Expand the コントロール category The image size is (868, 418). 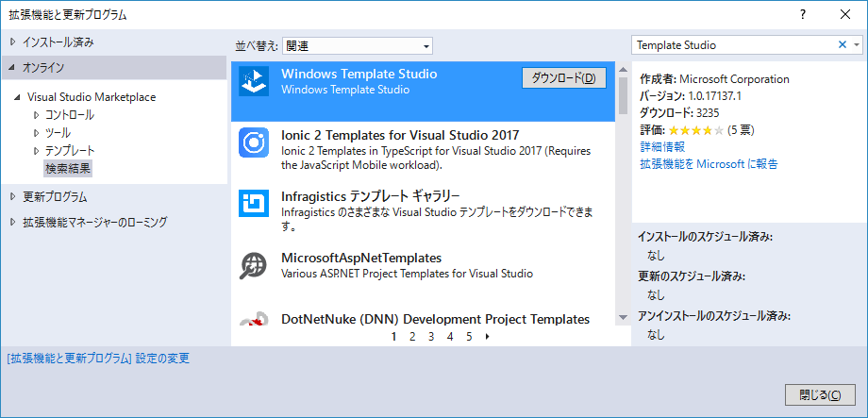pos(37,115)
